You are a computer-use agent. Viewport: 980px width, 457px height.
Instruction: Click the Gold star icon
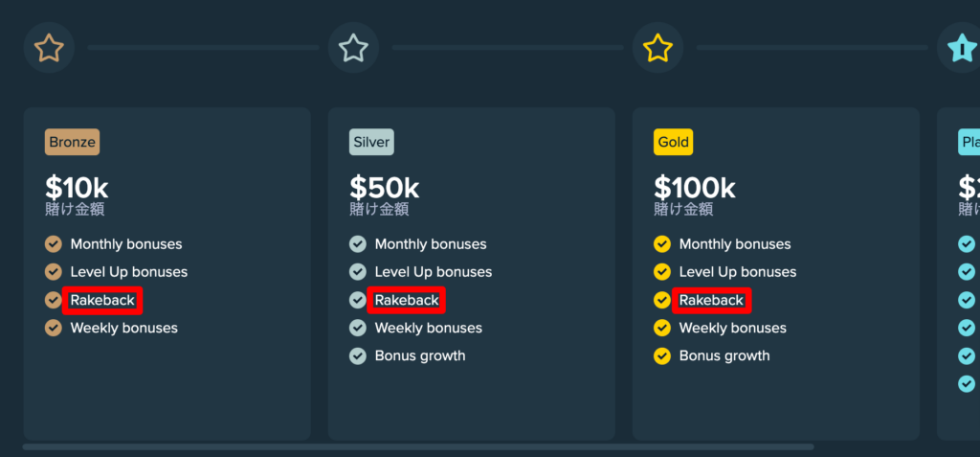(x=657, y=48)
